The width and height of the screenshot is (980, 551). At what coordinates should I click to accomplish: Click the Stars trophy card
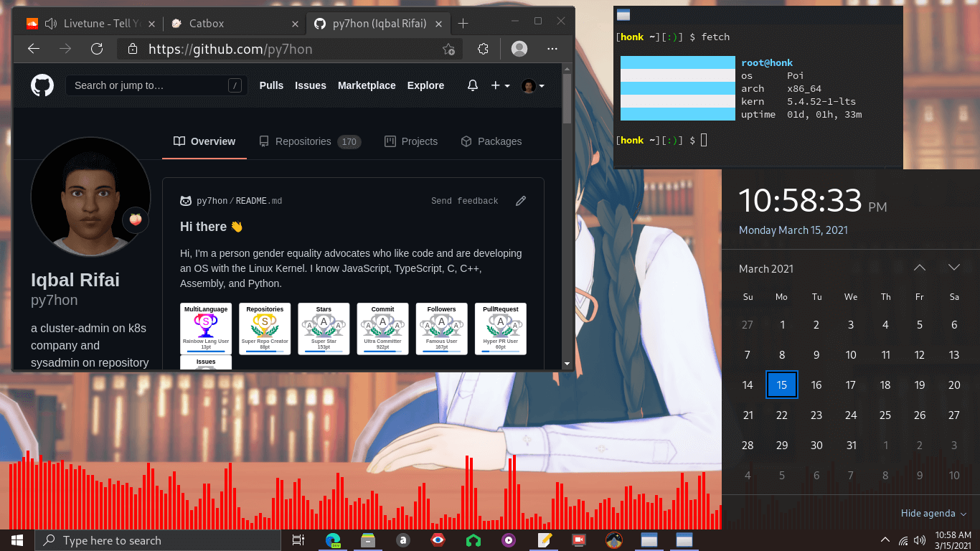coord(324,329)
